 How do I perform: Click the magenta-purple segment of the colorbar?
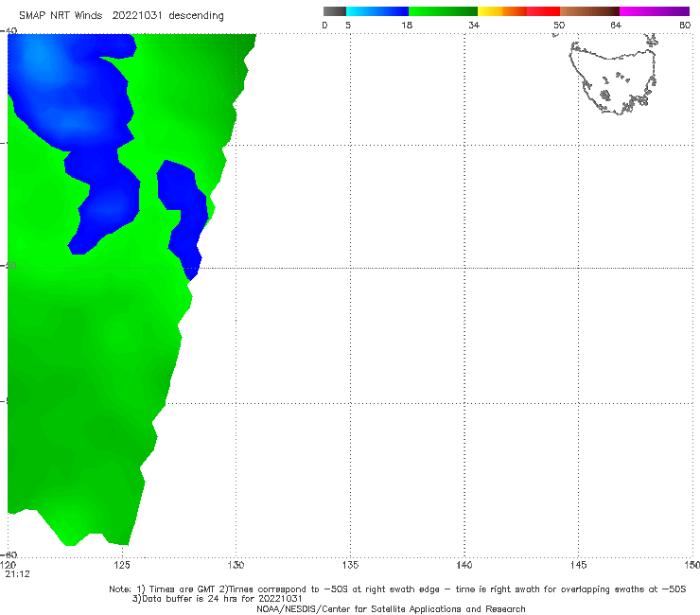[655, 11]
